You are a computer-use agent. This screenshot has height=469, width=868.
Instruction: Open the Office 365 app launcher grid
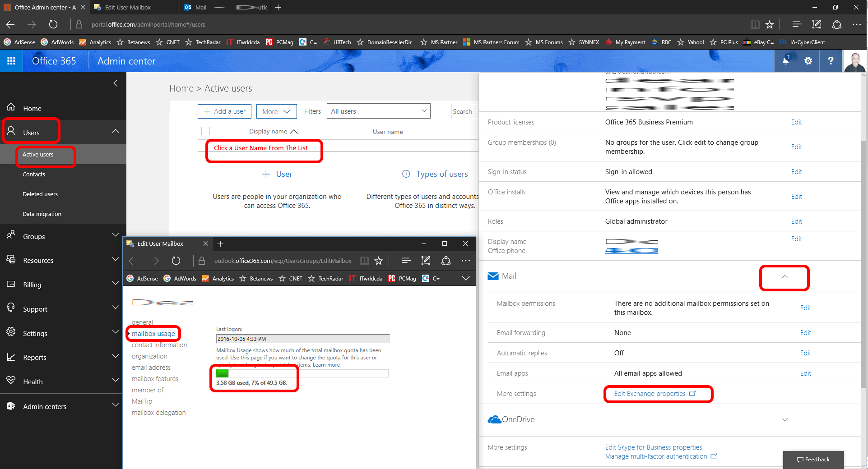11,61
